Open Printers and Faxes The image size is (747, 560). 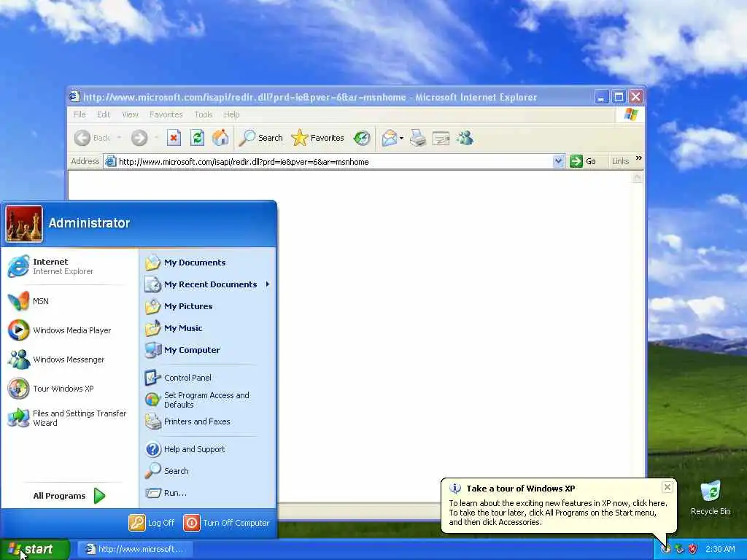click(x=208, y=421)
